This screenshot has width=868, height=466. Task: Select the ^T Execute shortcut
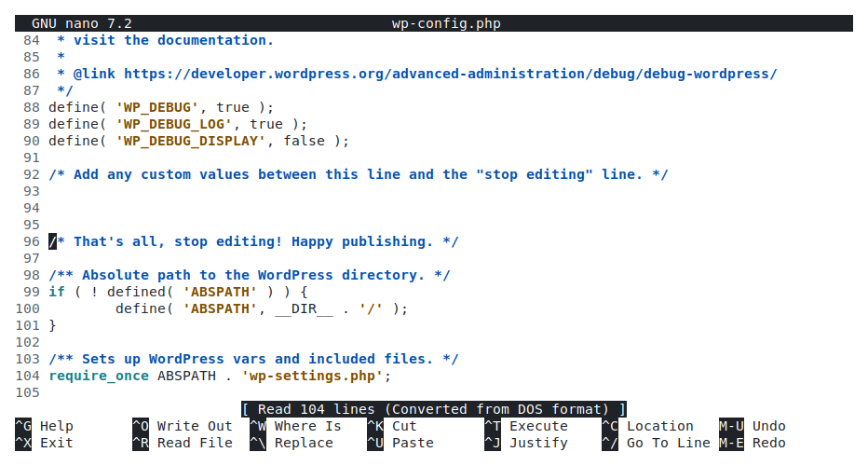[526, 426]
